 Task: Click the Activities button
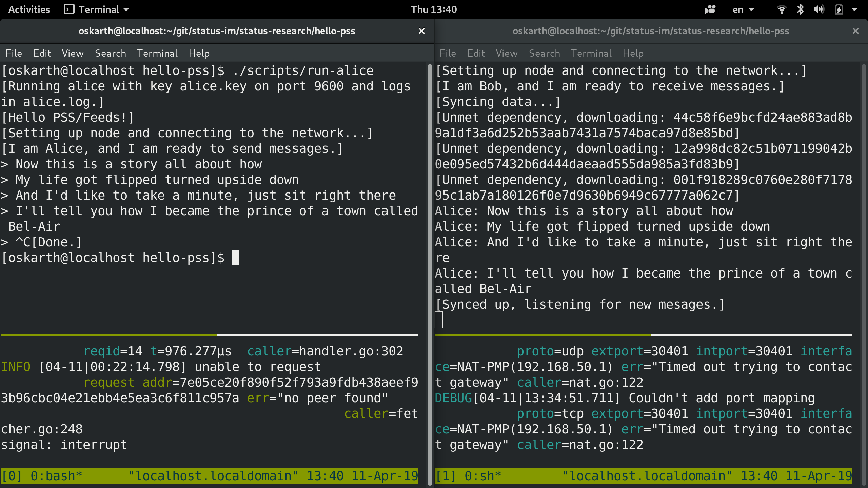click(29, 9)
